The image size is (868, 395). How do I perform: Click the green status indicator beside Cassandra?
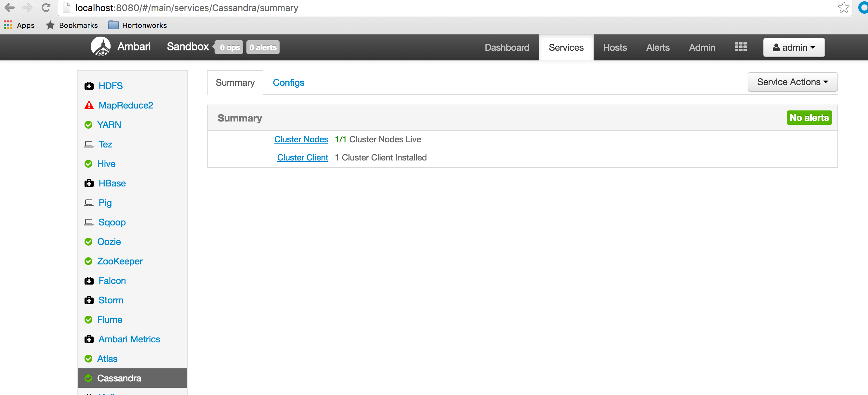(89, 378)
